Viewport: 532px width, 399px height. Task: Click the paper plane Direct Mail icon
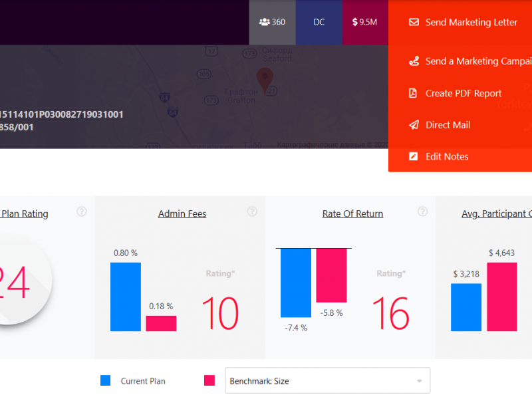pos(414,125)
